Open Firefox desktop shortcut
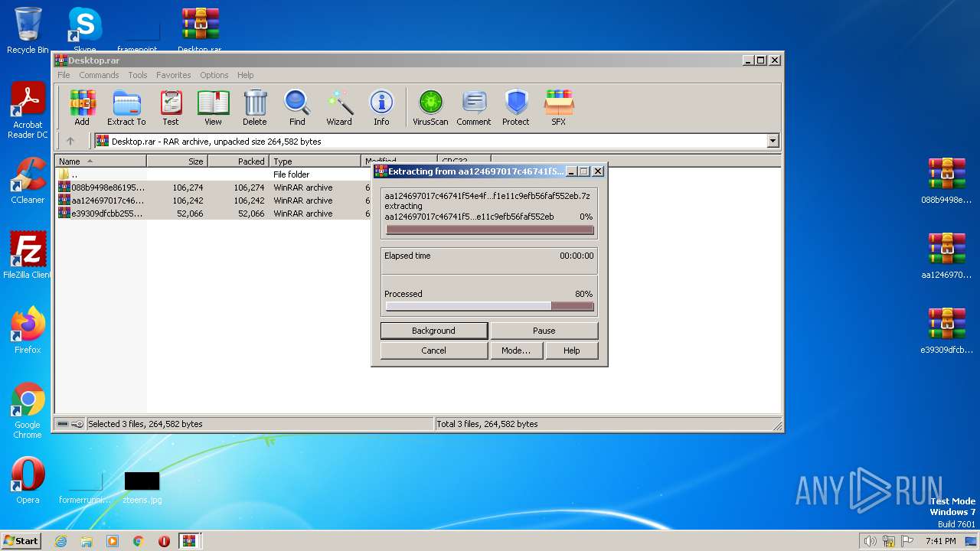This screenshot has width=980, height=551. pos(28,331)
